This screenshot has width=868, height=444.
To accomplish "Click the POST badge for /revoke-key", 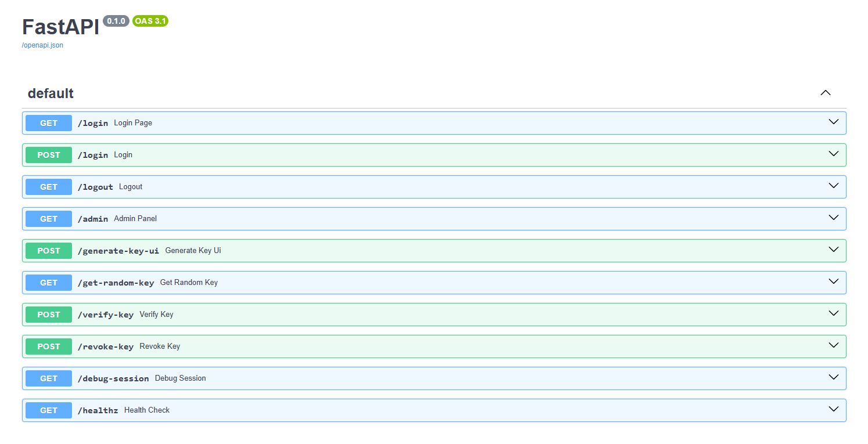I will pos(49,346).
